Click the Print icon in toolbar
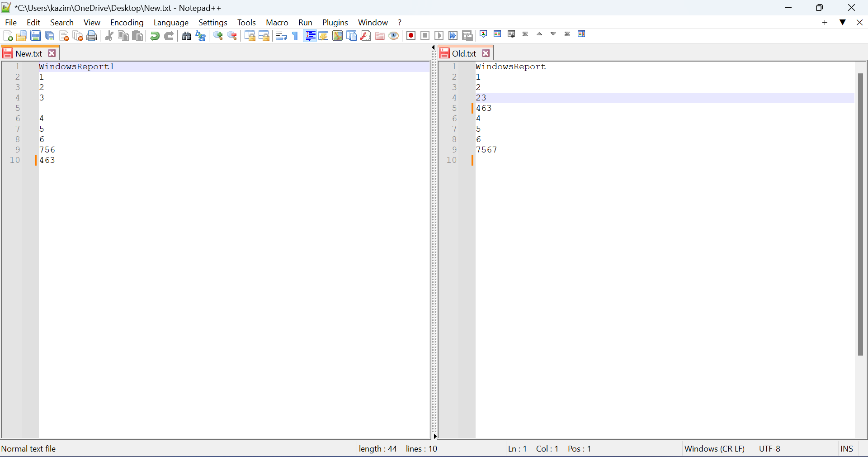Screen dimensions: 868x457 [x=92, y=36]
